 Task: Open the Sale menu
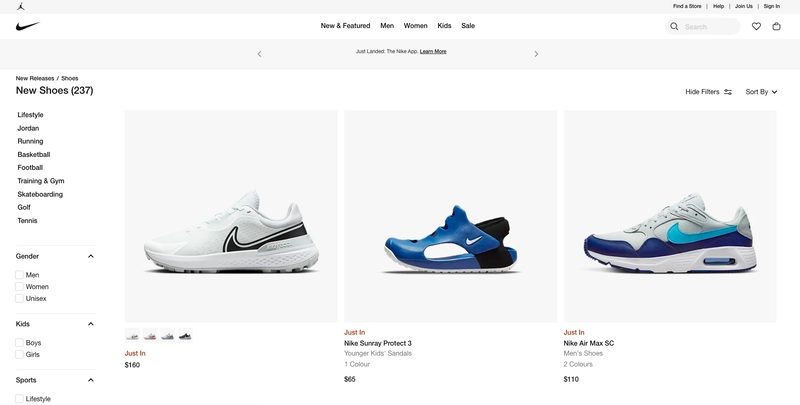tap(468, 26)
